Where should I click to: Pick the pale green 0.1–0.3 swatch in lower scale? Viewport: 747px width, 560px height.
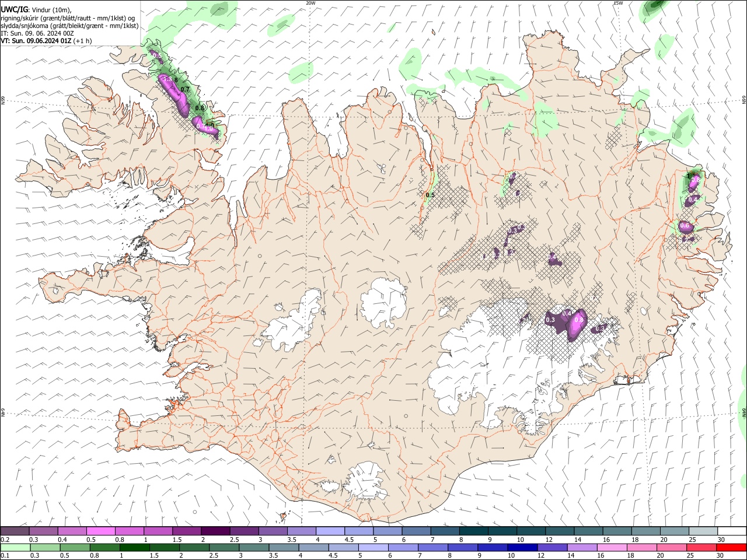point(15,548)
